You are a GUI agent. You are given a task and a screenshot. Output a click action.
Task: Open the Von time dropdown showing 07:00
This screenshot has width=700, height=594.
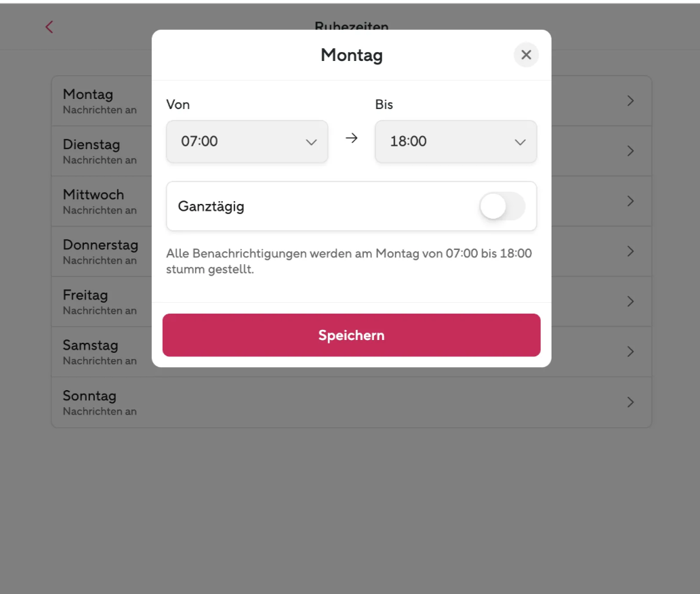(x=247, y=142)
